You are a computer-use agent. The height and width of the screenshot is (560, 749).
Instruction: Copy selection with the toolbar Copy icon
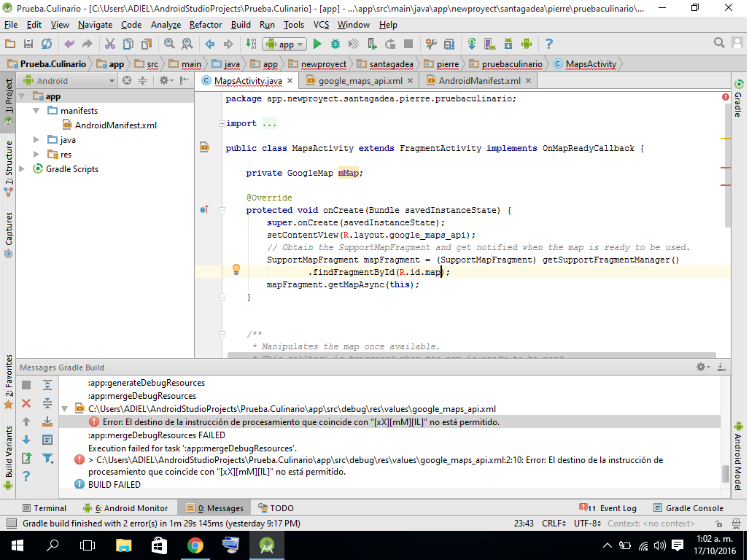click(128, 44)
